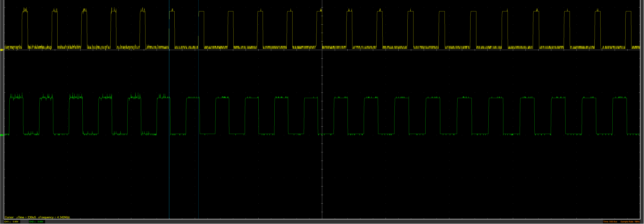Click the Cursor label text
This screenshot has width=644, height=224.
(x=9, y=217)
